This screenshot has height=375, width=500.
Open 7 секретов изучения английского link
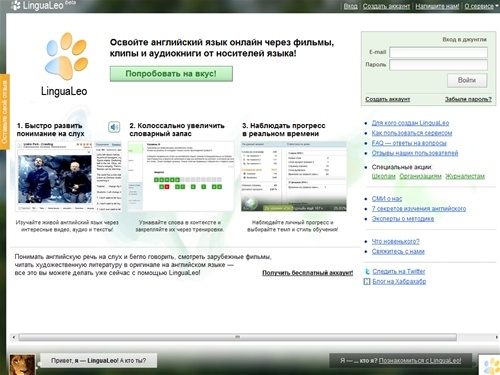(419, 209)
